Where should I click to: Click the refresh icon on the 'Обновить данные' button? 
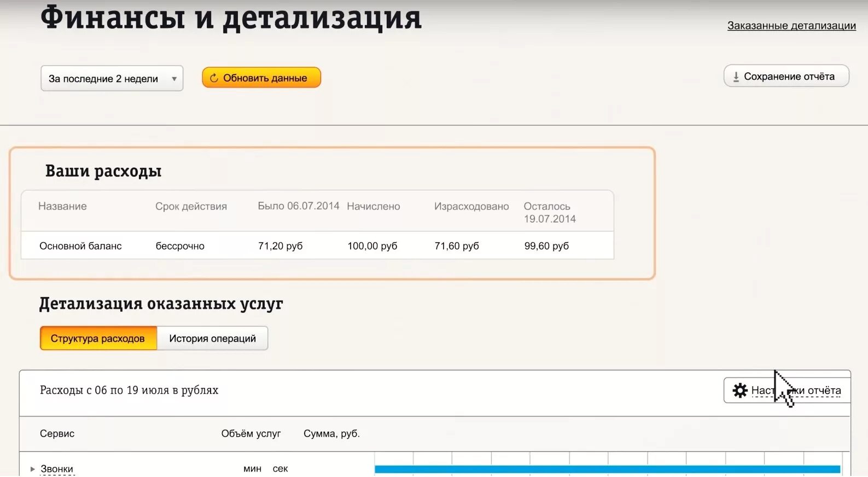coord(214,78)
